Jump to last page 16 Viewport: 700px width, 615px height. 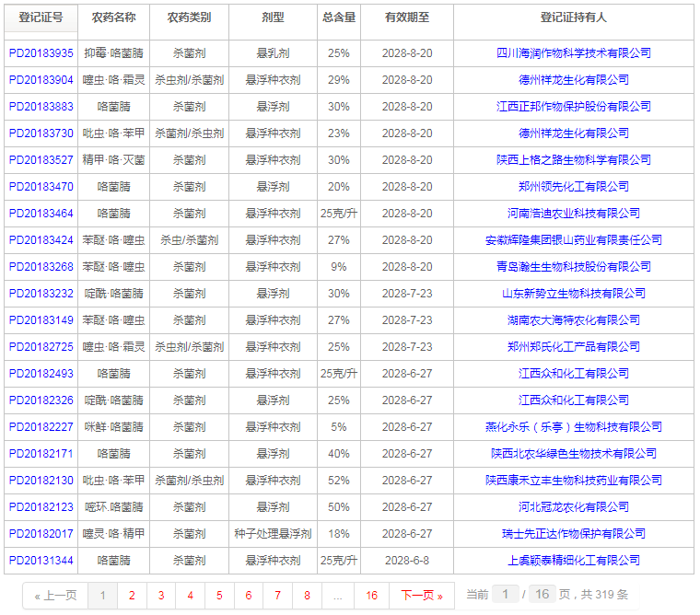371,596
